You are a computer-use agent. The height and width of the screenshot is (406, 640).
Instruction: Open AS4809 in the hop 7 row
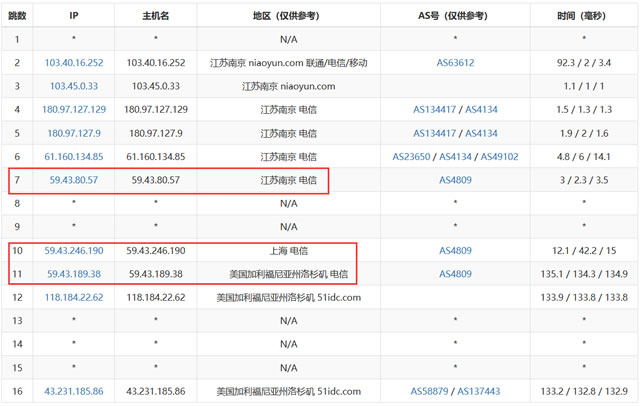455,180
